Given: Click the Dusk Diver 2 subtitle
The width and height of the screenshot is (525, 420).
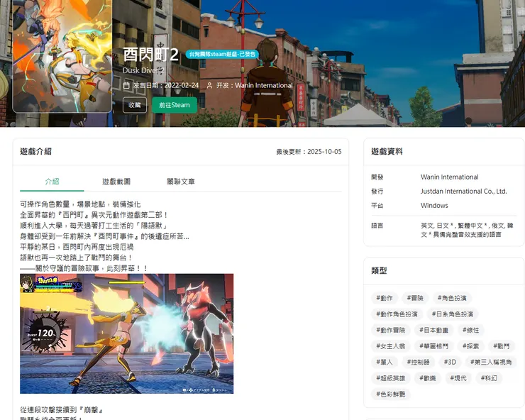Looking at the screenshot, I should click(143, 70).
